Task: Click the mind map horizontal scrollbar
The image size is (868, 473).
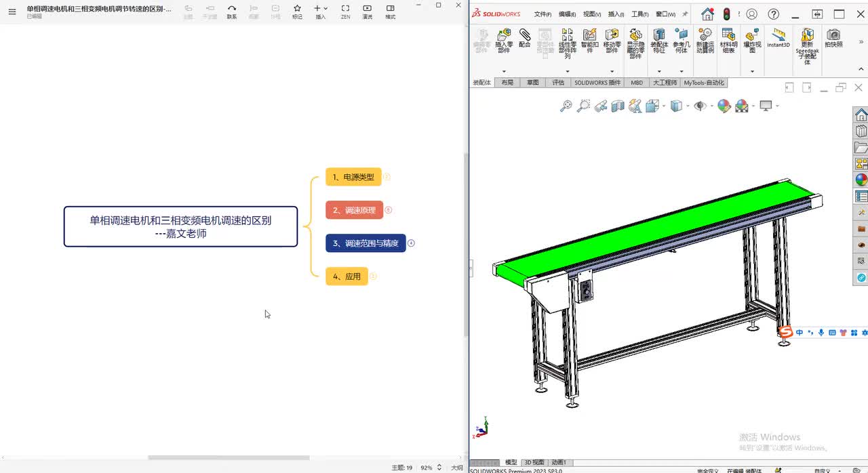Action: 229,458
